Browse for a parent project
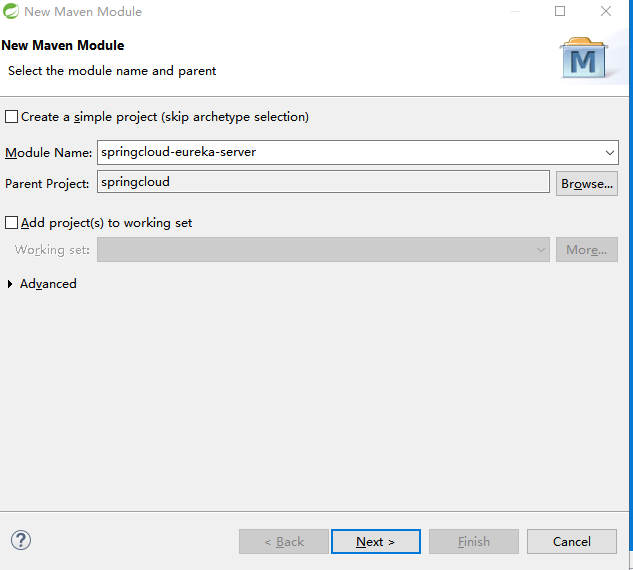633x570 pixels. click(587, 184)
